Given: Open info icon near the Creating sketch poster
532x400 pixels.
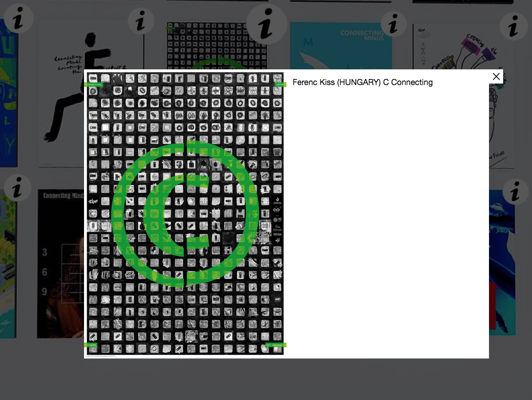Looking at the screenshot, I should point(513,26).
